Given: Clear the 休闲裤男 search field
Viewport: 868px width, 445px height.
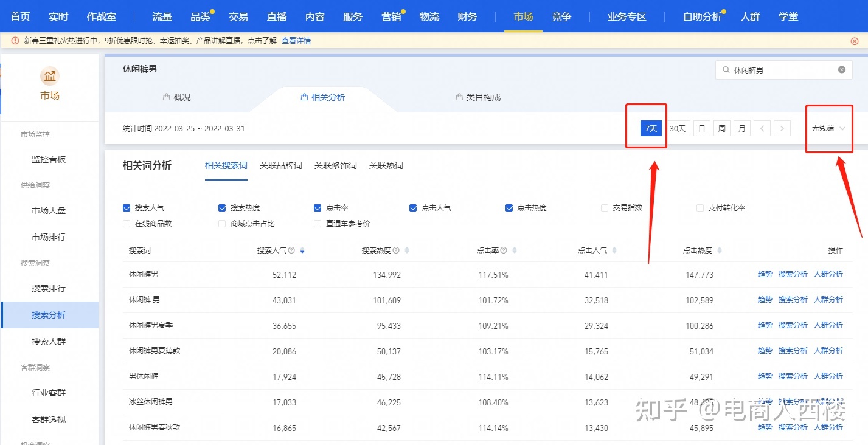Looking at the screenshot, I should tap(842, 70).
